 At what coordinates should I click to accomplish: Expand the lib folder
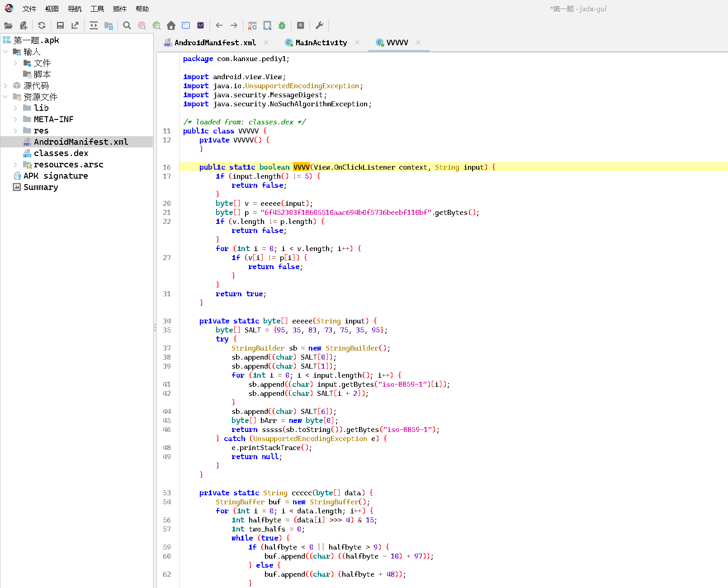pos(15,108)
